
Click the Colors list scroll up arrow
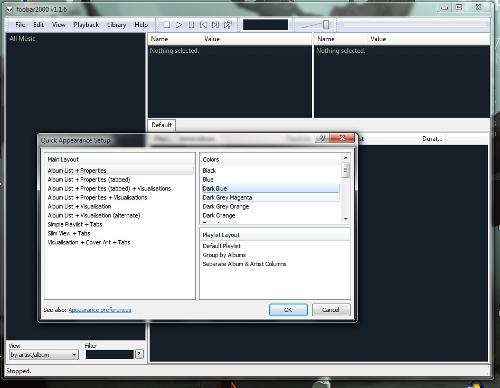pyautogui.click(x=346, y=158)
